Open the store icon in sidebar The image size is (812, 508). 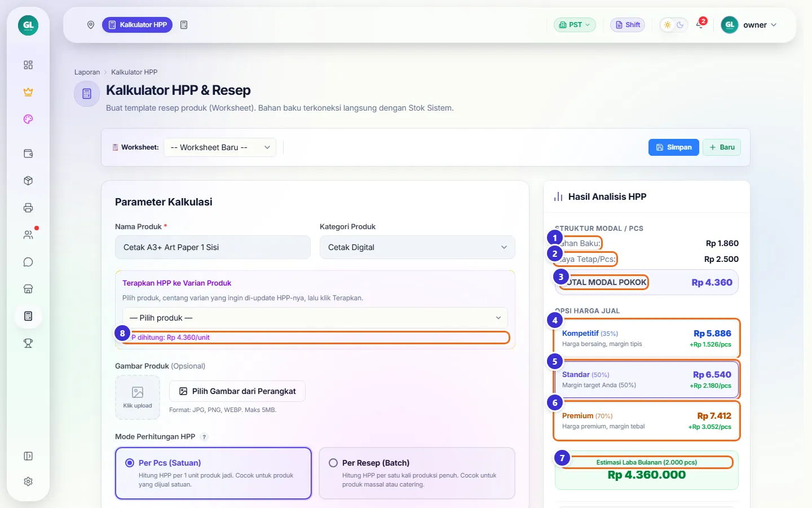coord(28,289)
